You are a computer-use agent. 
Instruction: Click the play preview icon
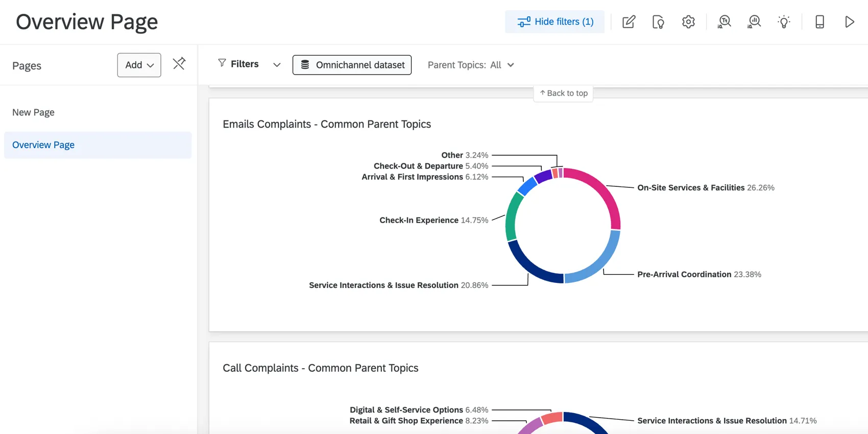(849, 22)
